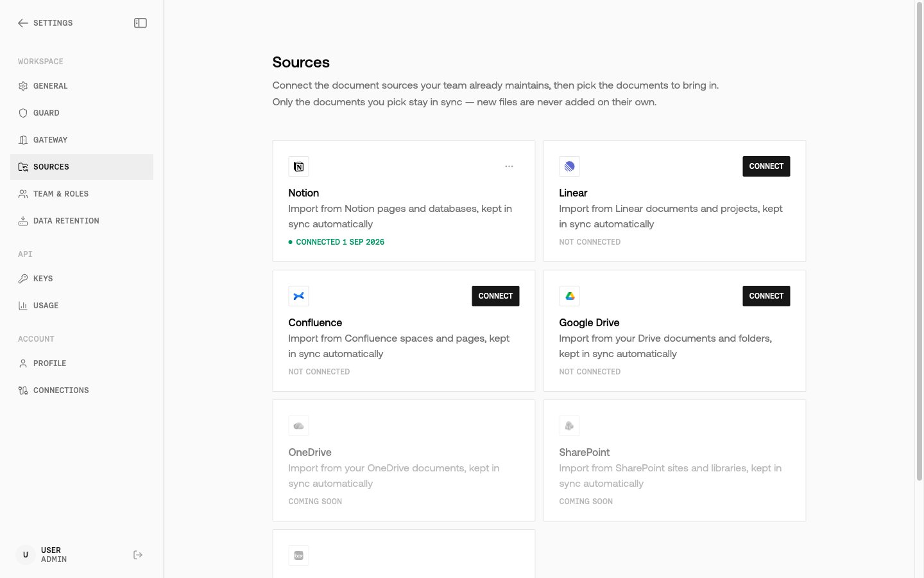The image size is (924, 578).
Task: Click the Confluence card title
Action: click(x=315, y=322)
